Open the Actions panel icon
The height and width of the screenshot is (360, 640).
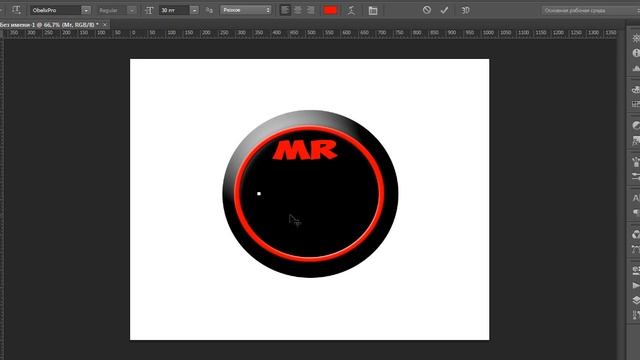click(x=636, y=285)
